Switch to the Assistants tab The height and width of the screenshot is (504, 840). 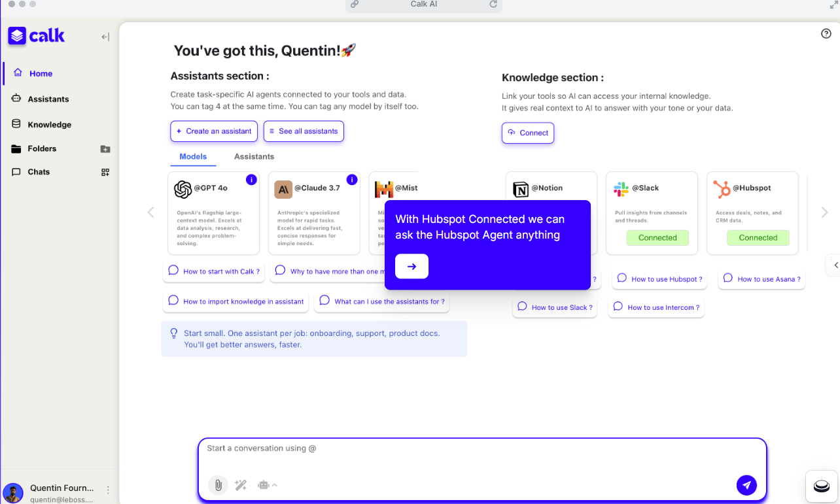[x=254, y=156]
